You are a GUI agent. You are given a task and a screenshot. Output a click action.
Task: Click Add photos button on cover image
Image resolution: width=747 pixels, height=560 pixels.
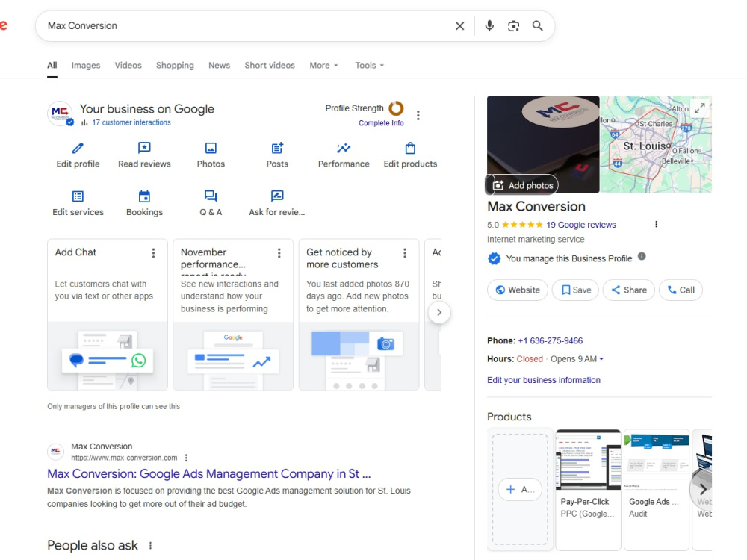point(523,185)
